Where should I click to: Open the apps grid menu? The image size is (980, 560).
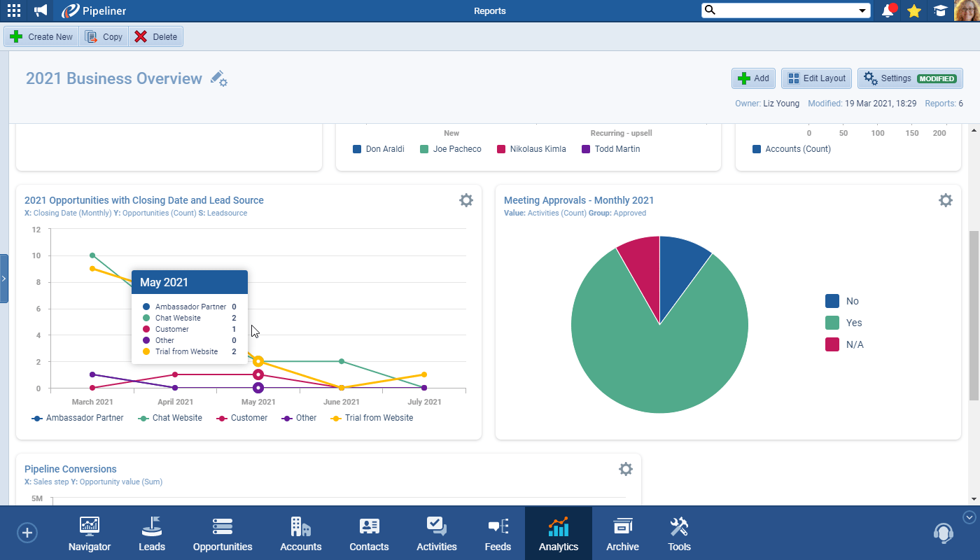(x=13, y=10)
